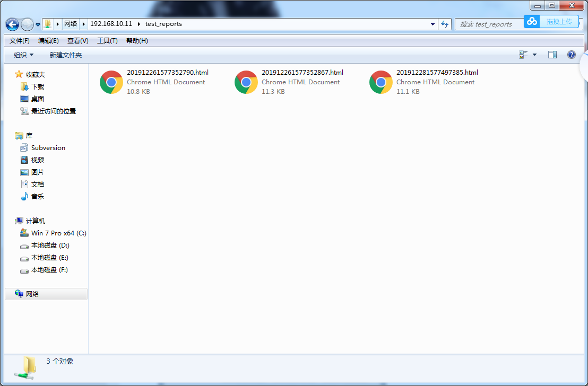Open 最近访问的位置
Screen dimensions: 588x386
click(x=53, y=111)
